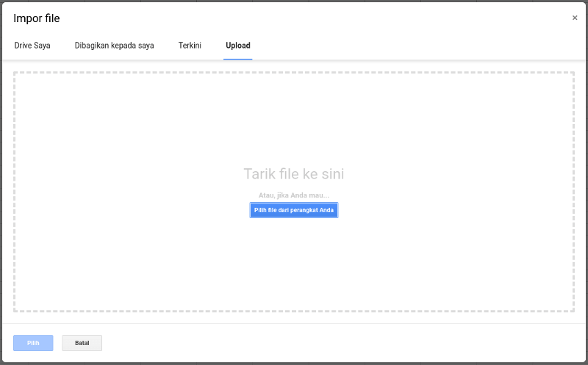
Task: Select the Terkini tab
Action: pyautogui.click(x=190, y=46)
